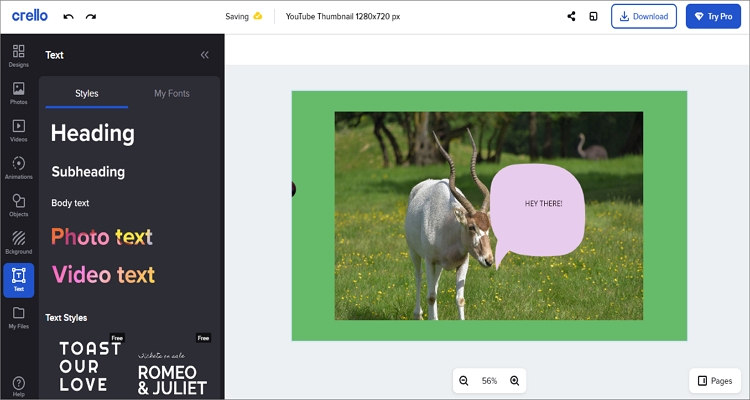750x400 pixels.
Task: Click the Try Pro button
Action: tap(713, 16)
